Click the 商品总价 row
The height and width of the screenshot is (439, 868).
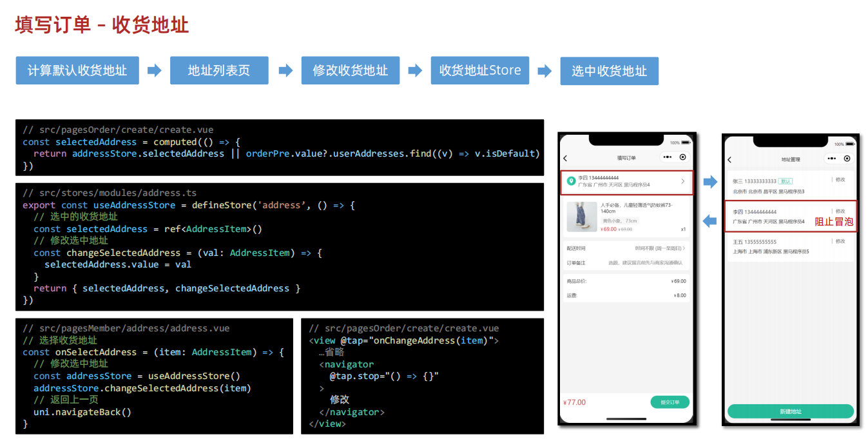point(626,281)
